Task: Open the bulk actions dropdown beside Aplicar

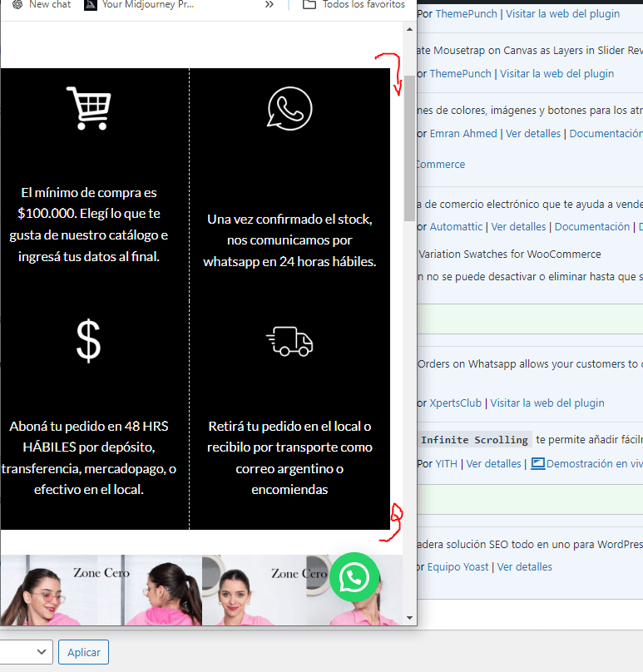Action: coord(26,652)
